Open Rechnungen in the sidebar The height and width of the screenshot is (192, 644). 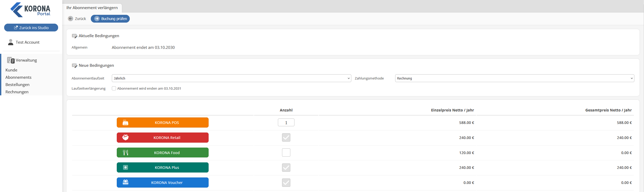[17, 92]
